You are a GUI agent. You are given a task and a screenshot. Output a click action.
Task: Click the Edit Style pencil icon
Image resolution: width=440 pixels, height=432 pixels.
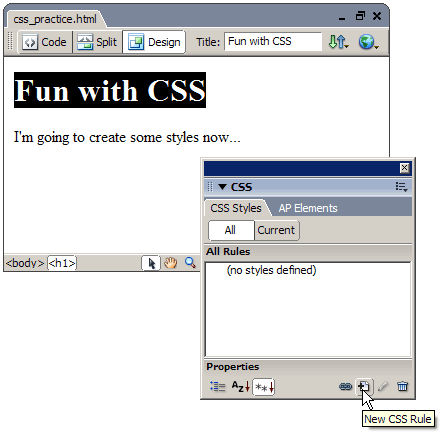[383, 387]
